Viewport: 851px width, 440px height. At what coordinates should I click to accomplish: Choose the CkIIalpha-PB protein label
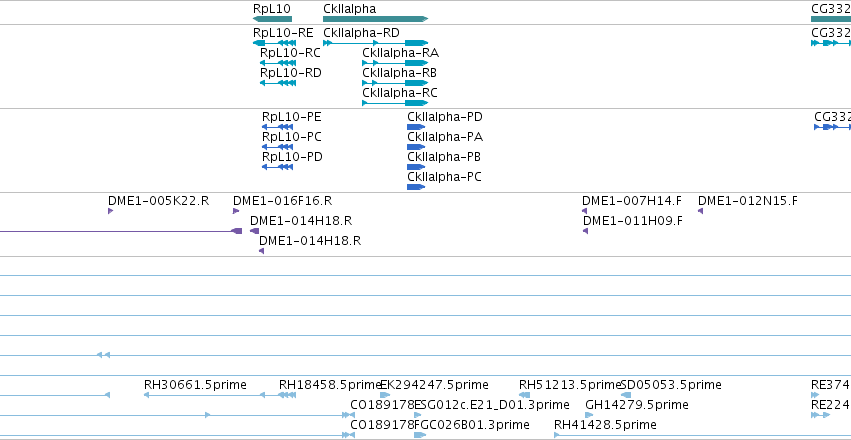click(x=444, y=157)
